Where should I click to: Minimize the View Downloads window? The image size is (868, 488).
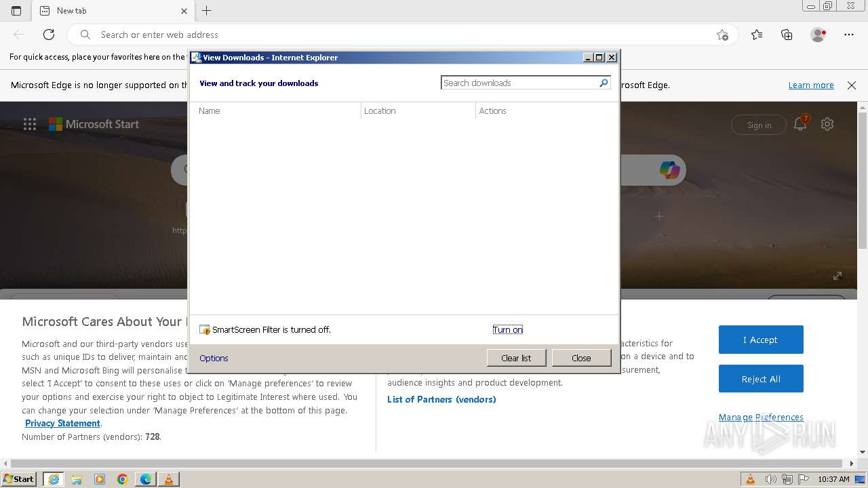pyautogui.click(x=588, y=58)
